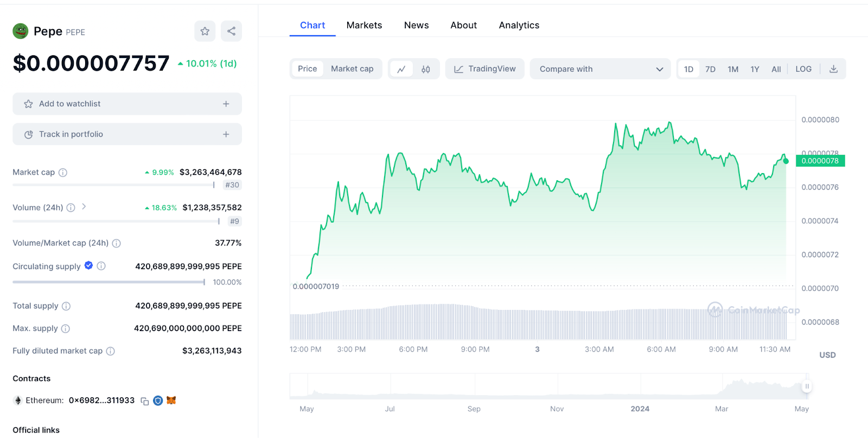Click the Market cap info icon
This screenshot has height=438, width=868.
(x=63, y=173)
